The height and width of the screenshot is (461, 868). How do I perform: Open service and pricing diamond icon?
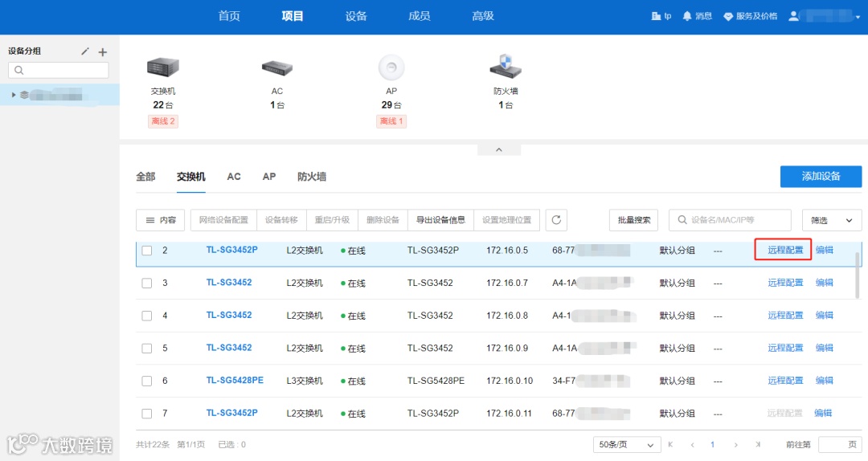pyautogui.click(x=728, y=17)
